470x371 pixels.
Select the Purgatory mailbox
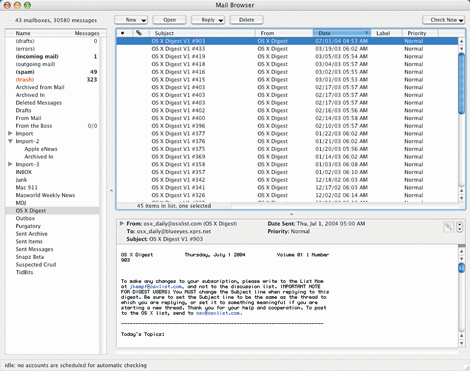[x=52, y=226]
